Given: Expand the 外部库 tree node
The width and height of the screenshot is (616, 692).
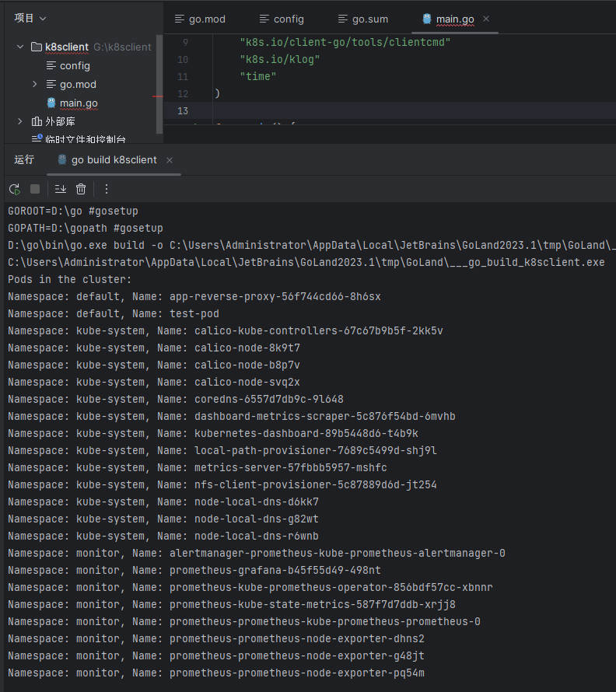Looking at the screenshot, I should pos(20,121).
